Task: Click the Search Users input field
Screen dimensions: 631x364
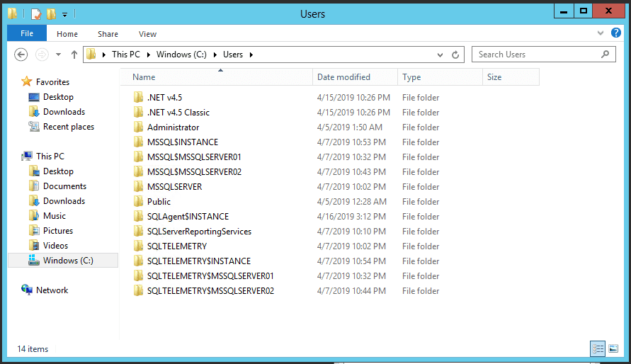Action: (535, 55)
